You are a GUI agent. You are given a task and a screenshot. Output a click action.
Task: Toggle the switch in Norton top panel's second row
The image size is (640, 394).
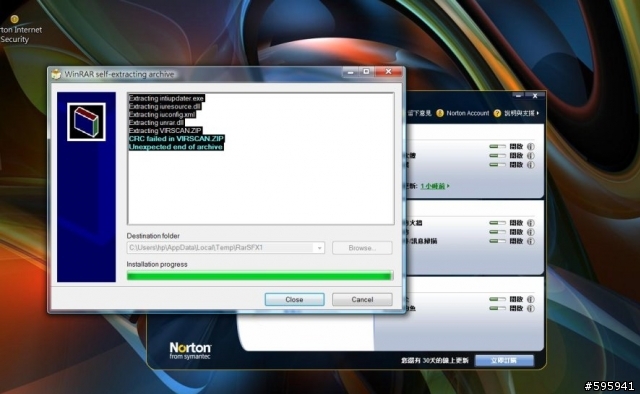coord(497,156)
